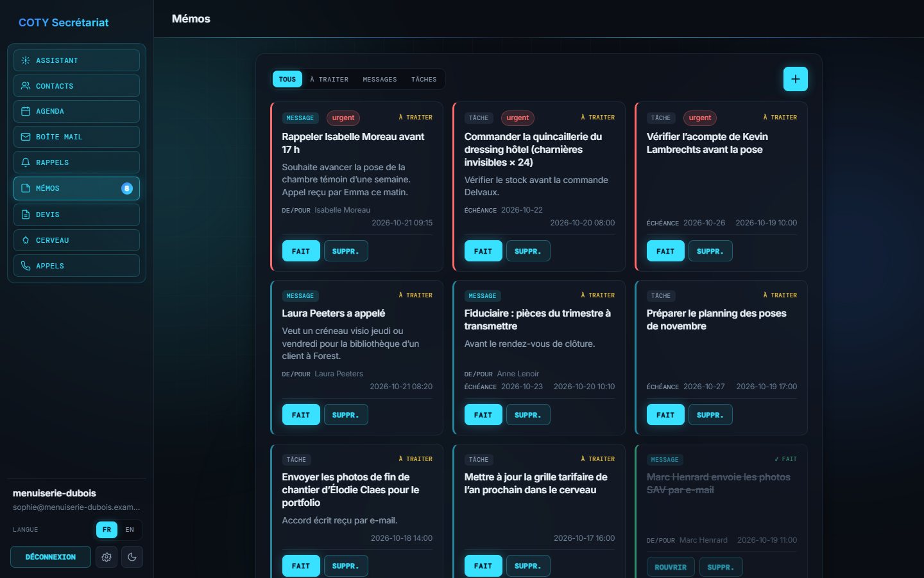Switch language to FR
Screen dimensions: 924x578
[107, 530]
